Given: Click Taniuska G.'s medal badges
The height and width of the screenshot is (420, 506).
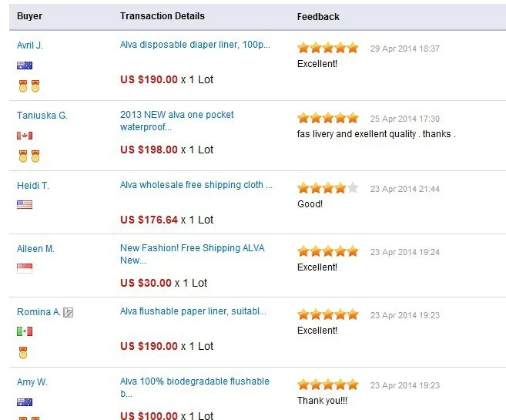Looking at the screenshot, I should pos(29,156).
